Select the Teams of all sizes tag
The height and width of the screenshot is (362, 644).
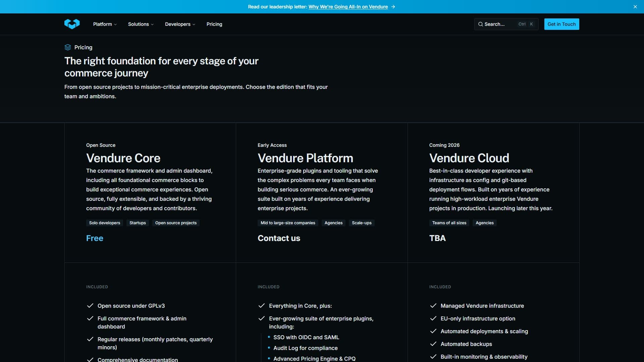point(449,223)
